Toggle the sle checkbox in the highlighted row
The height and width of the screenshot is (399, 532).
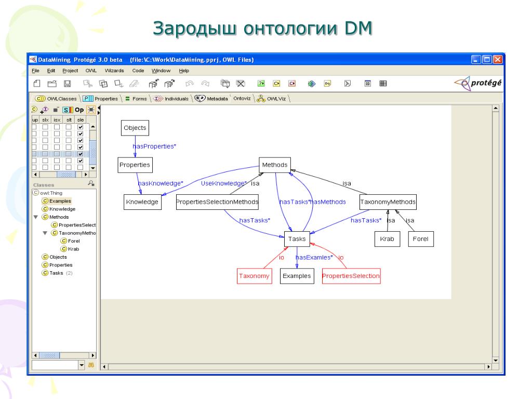pyautogui.click(x=81, y=154)
